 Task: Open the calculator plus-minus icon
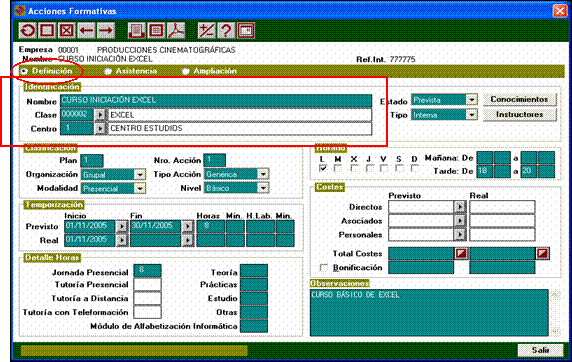[206, 31]
